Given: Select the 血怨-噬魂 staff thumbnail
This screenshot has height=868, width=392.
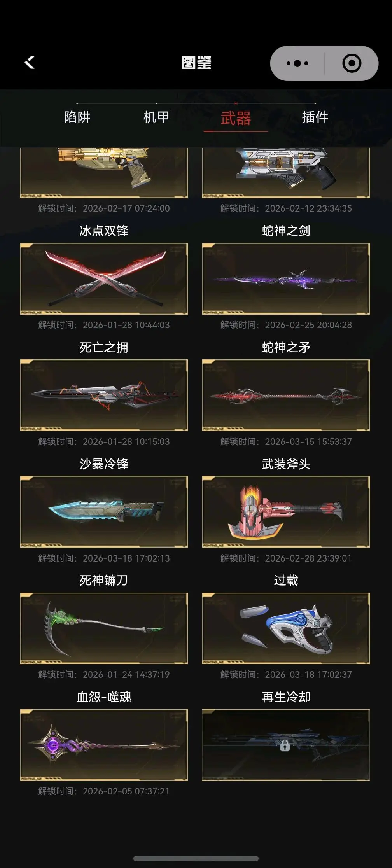Looking at the screenshot, I should [x=104, y=745].
